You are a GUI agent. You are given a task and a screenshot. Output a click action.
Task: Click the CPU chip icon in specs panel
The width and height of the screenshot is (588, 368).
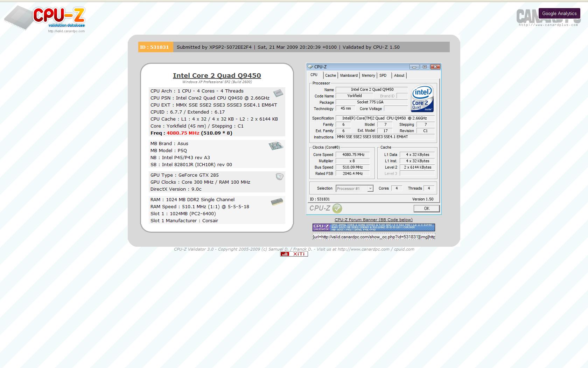[278, 93]
